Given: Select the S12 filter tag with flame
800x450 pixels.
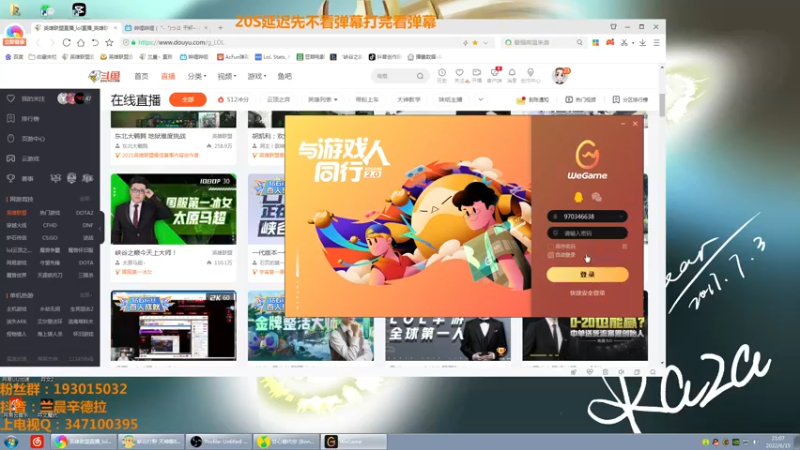Looking at the screenshot, I should coord(233,99).
